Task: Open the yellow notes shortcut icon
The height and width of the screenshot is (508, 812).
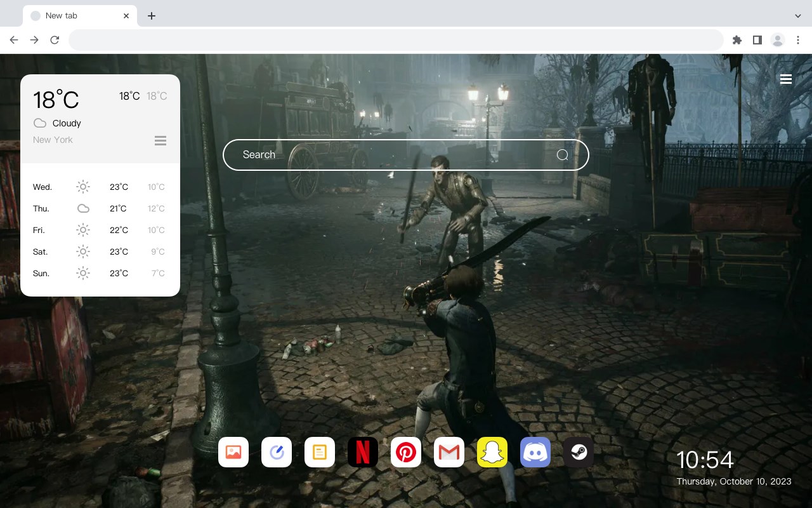Action: point(320,452)
